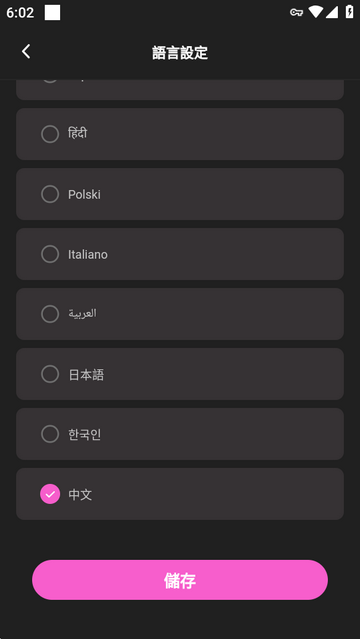360x639 pixels.
Task: Tap the Wi-Fi status icon
Action: coord(316,12)
